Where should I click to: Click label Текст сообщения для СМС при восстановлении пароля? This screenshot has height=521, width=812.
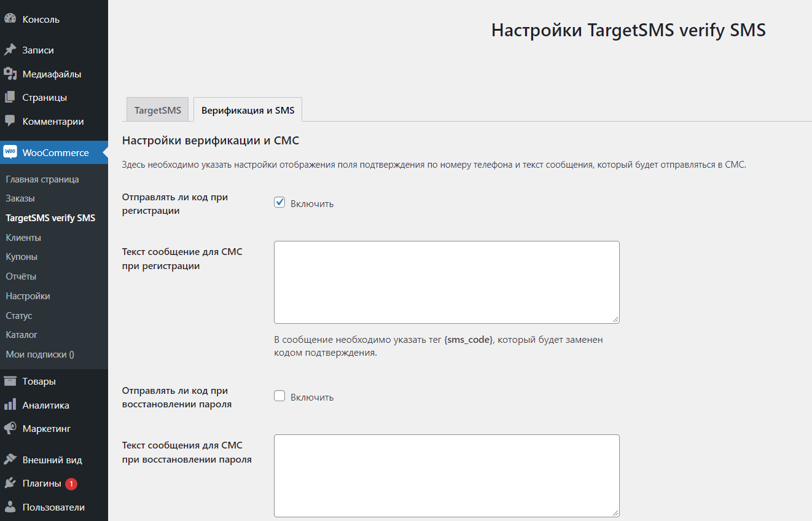[x=187, y=452]
